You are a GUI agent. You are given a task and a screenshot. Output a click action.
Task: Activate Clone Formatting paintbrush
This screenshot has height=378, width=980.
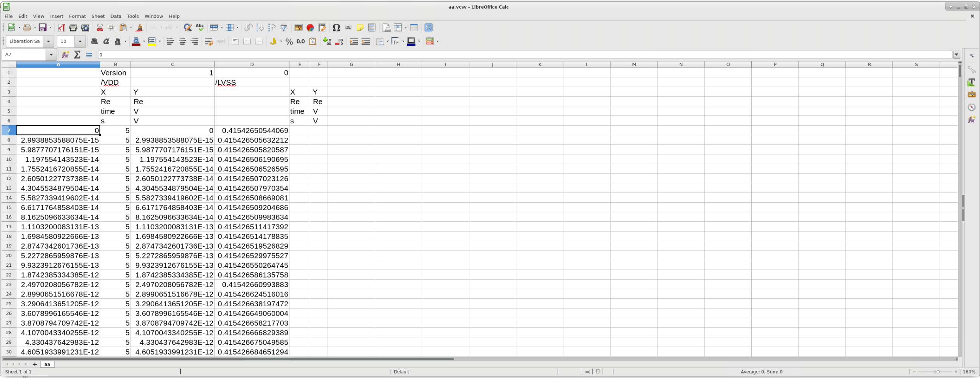pos(139,28)
